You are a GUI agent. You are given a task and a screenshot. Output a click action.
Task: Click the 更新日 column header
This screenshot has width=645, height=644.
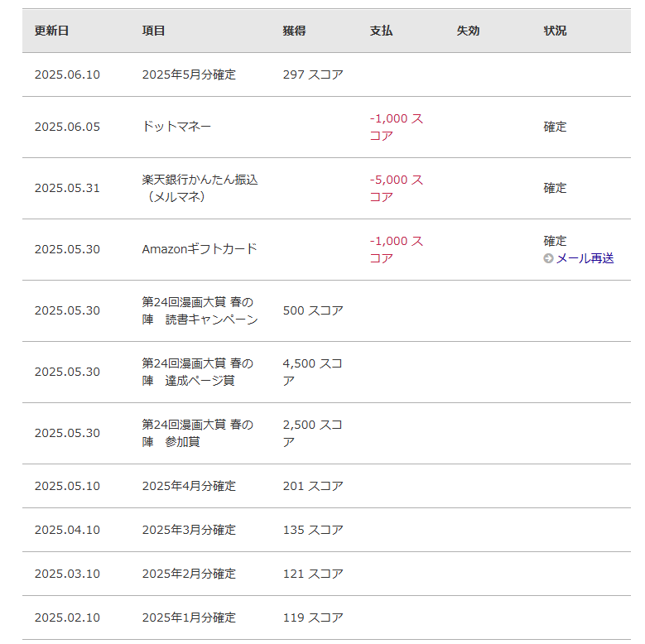pyautogui.click(x=51, y=31)
